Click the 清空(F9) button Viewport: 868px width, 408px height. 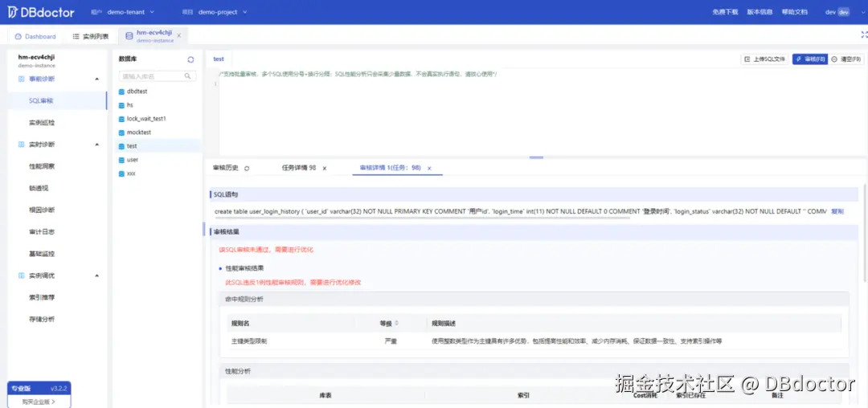(x=845, y=59)
